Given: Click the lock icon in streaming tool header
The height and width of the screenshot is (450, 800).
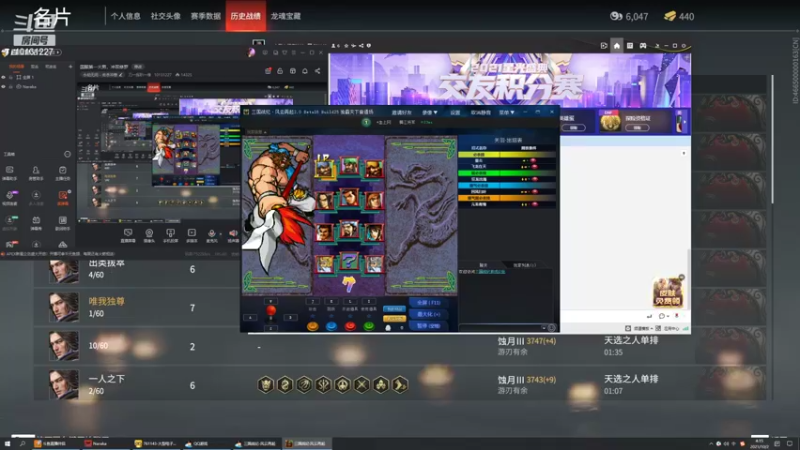Looking at the screenshot, I should (x=280, y=71).
